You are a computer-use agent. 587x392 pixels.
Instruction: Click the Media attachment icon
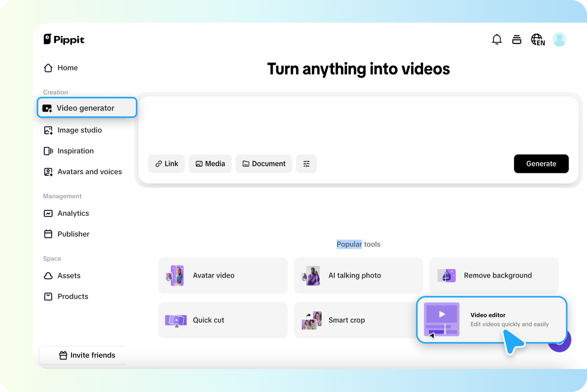tap(199, 164)
